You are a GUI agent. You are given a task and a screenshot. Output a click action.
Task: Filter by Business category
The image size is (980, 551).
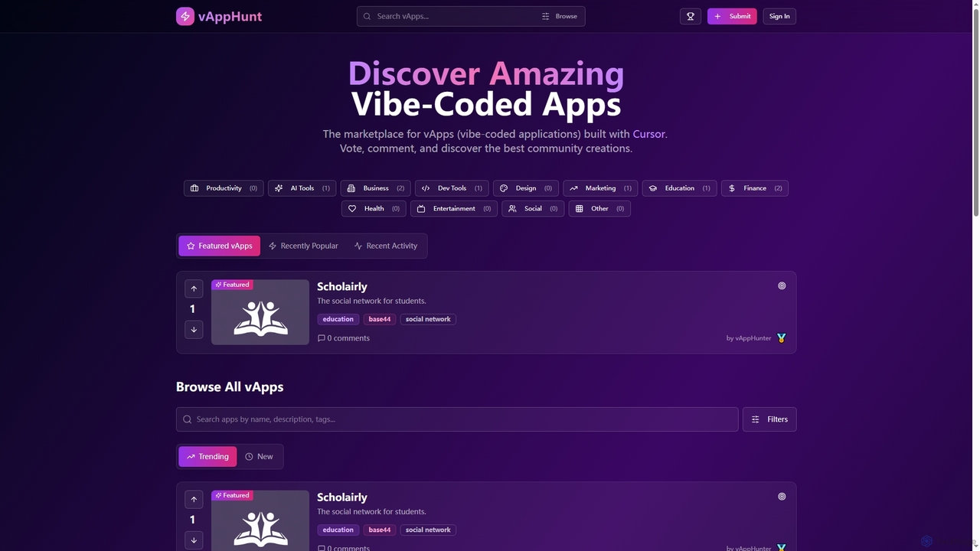[375, 188]
